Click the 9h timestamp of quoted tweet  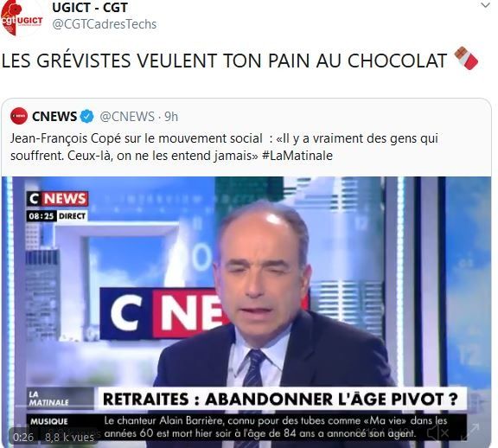[x=171, y=117]
